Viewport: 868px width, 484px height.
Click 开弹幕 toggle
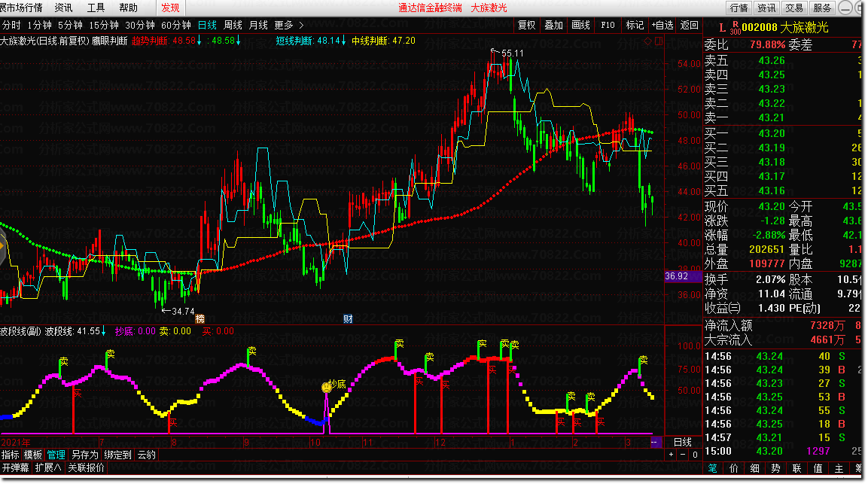point(16,468)
